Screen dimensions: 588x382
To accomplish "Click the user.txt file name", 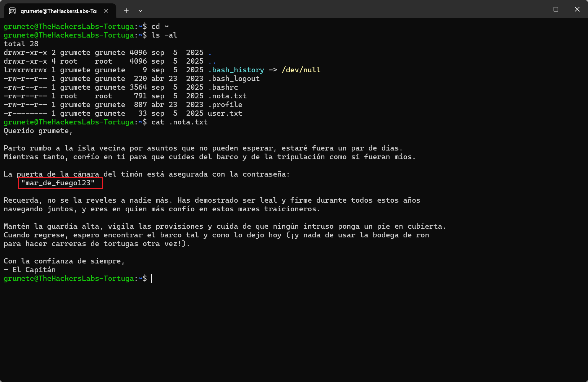I will click(225, 114).
